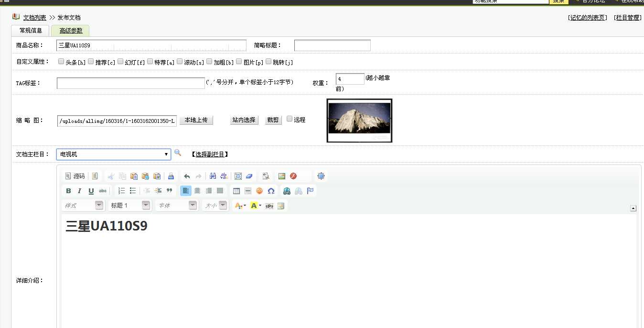Open the 字体 font dropdown
The image size is (644, 328).
(176, 206)
